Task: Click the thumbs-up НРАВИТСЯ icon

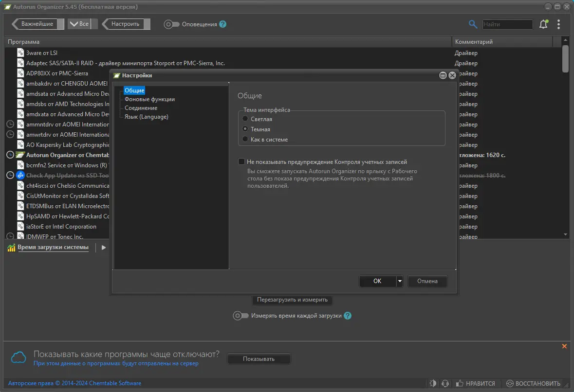Action: [460, 383]
